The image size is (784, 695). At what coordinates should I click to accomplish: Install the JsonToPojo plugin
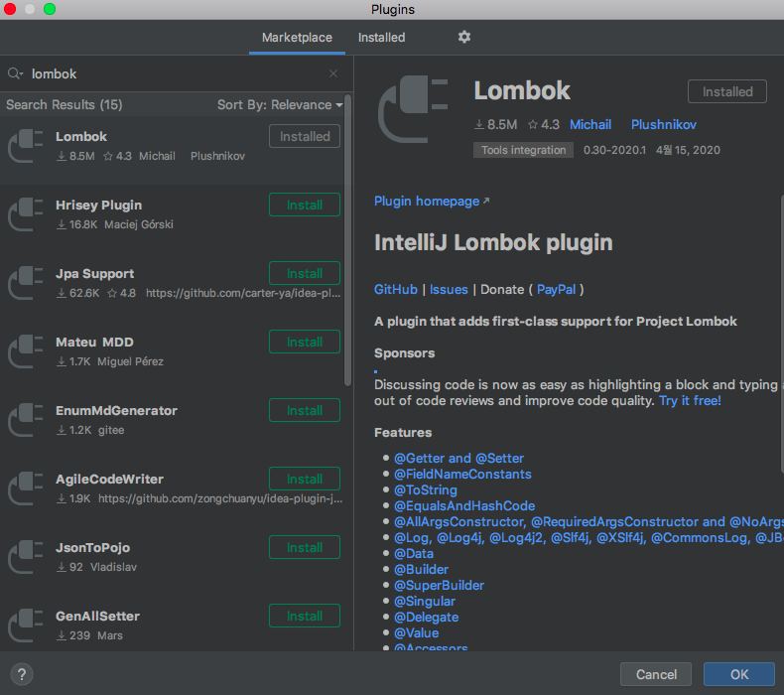tap(305, 547)
